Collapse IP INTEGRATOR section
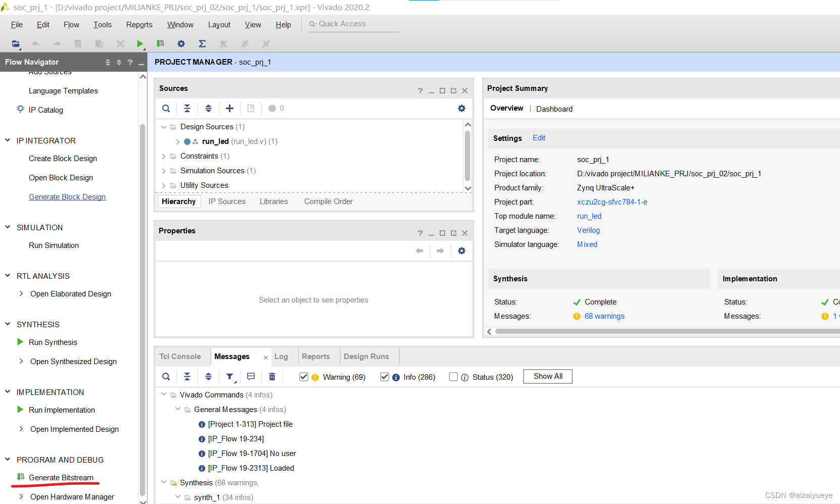Screen dimensions: 840x504 8,140
